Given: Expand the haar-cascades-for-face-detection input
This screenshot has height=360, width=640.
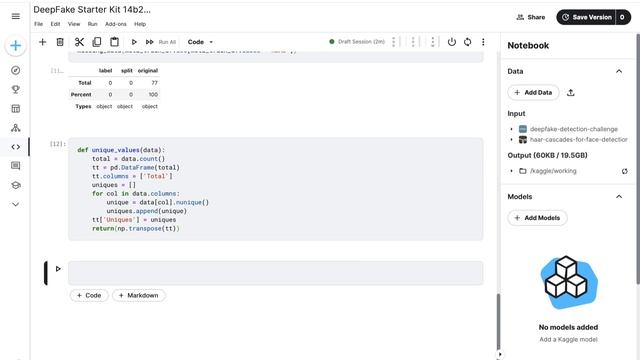Looking at the screenshot, I should click(511, 140).
